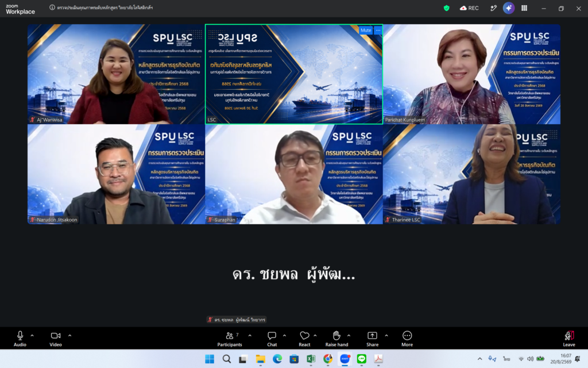
Task: Click the Share screen button
Action: (x=372, y=338)
